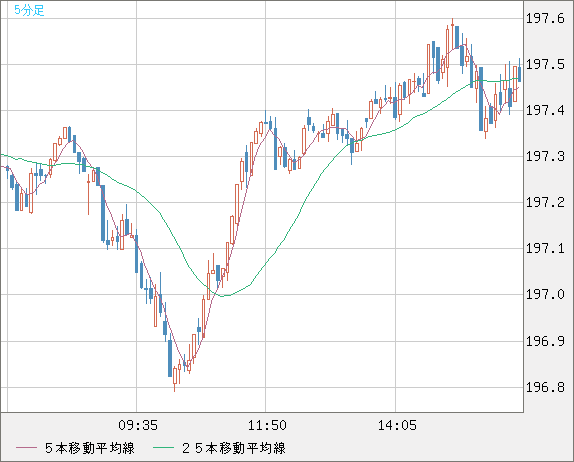
Task: Click the 197.4 price axis label
Action: pyautogui.click(x=545, y=110)
